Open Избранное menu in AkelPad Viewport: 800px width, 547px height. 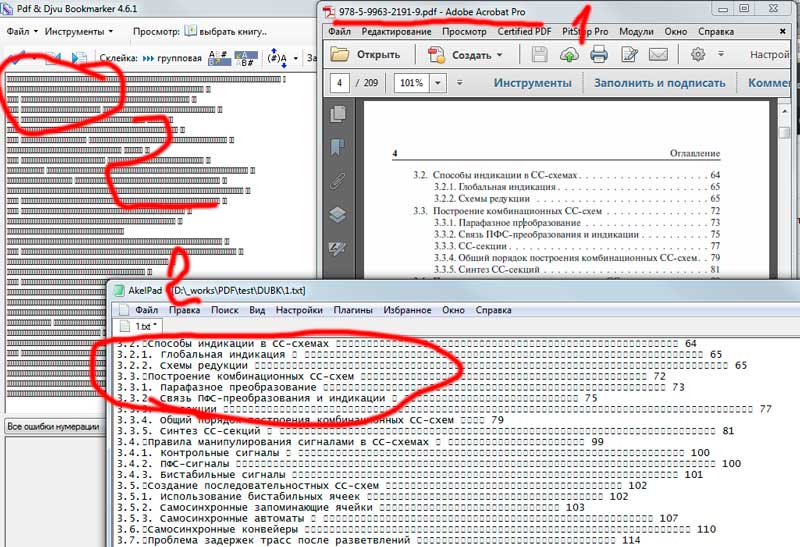pyautogui.click(x=407, y=310)
